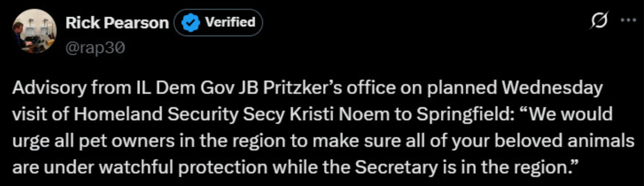Visit the @rap30 handle link

pyautogui.click(x=95, y=48)
